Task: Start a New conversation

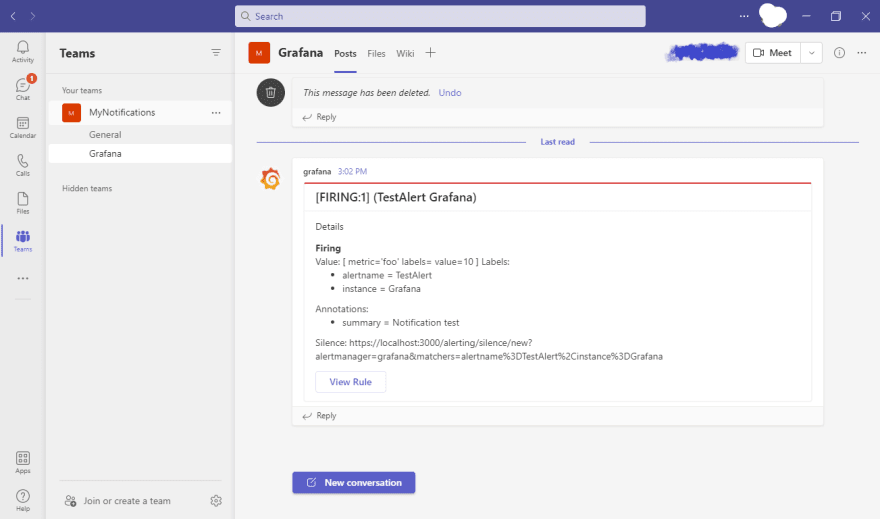Action: 354,483
